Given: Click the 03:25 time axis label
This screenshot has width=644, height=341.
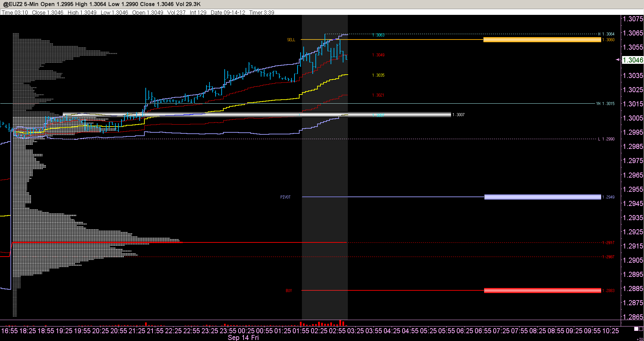Looking at the screenshot, I should click(356, 331).
